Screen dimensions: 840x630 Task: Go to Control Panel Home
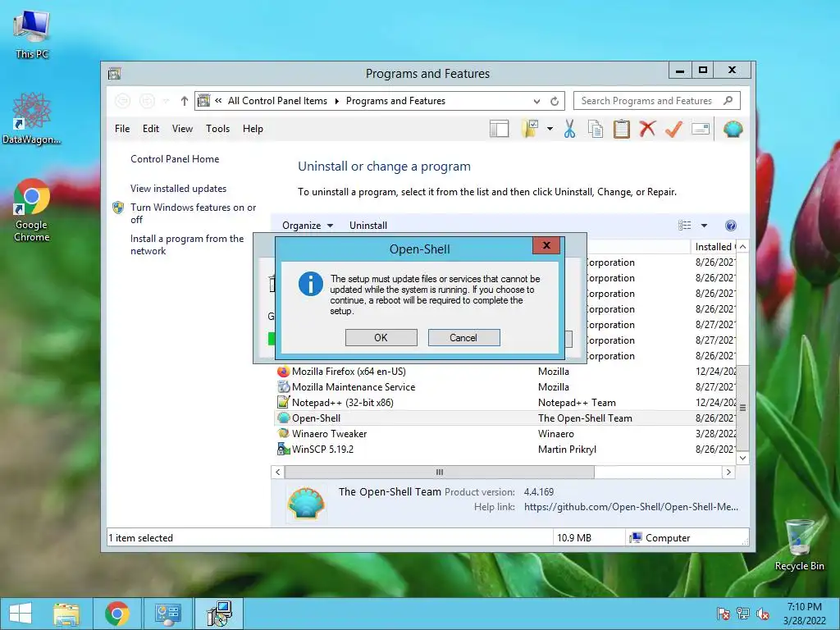[175, 159]
